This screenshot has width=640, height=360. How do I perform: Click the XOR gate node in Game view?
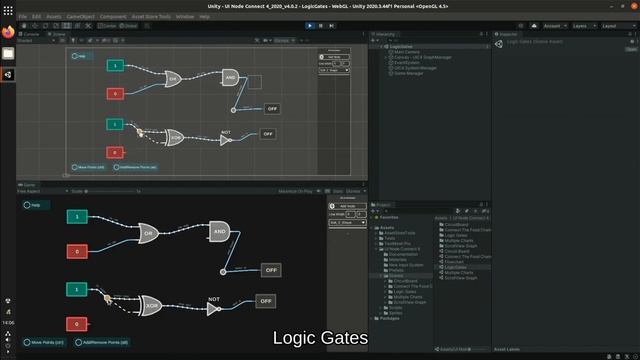tap(151, 306)
